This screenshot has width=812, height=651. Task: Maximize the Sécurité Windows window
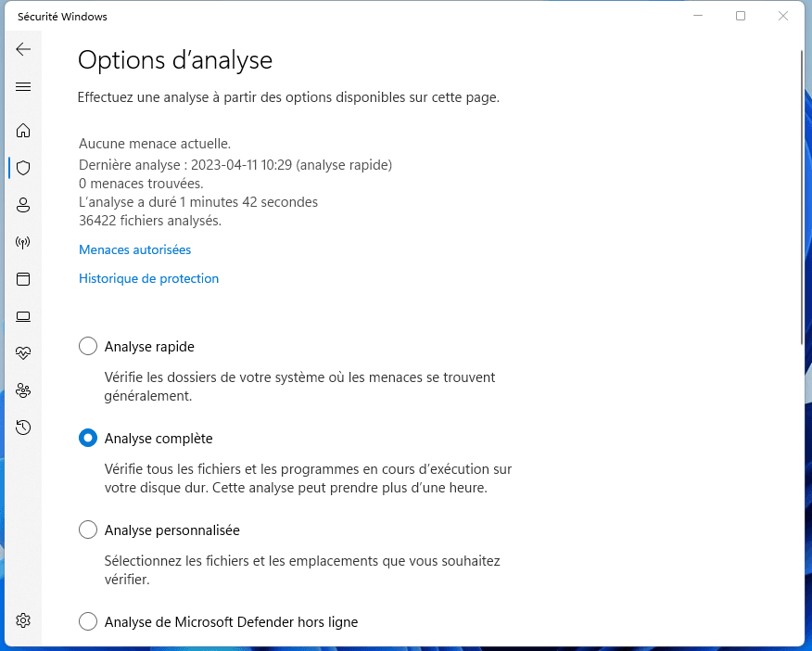(x=741, y=16)
